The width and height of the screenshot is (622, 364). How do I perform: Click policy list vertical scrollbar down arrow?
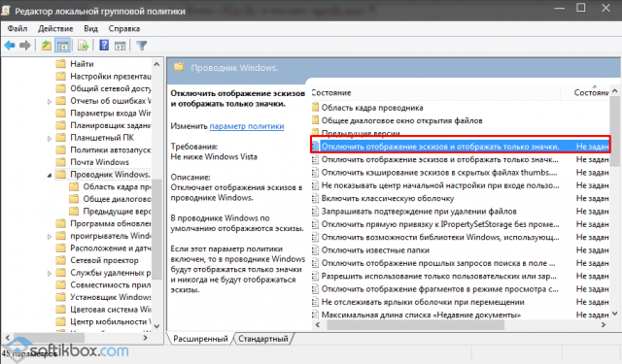(x=615, y=314)
